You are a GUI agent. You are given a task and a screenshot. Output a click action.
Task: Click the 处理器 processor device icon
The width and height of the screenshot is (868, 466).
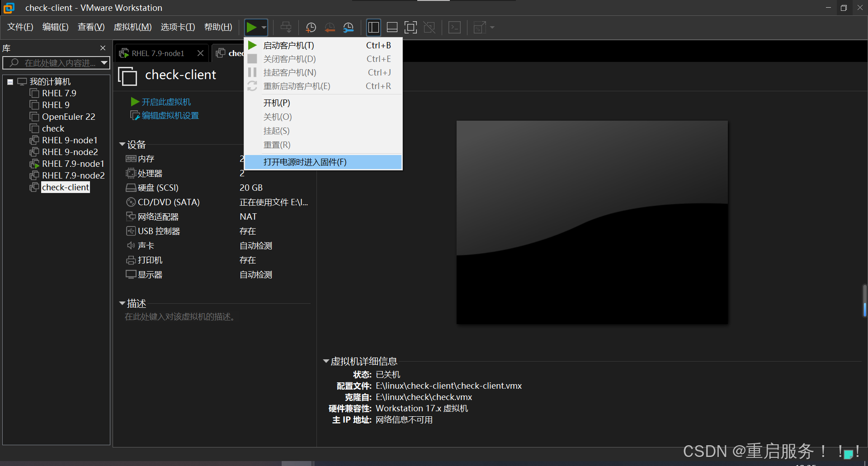tap(131, 173)
